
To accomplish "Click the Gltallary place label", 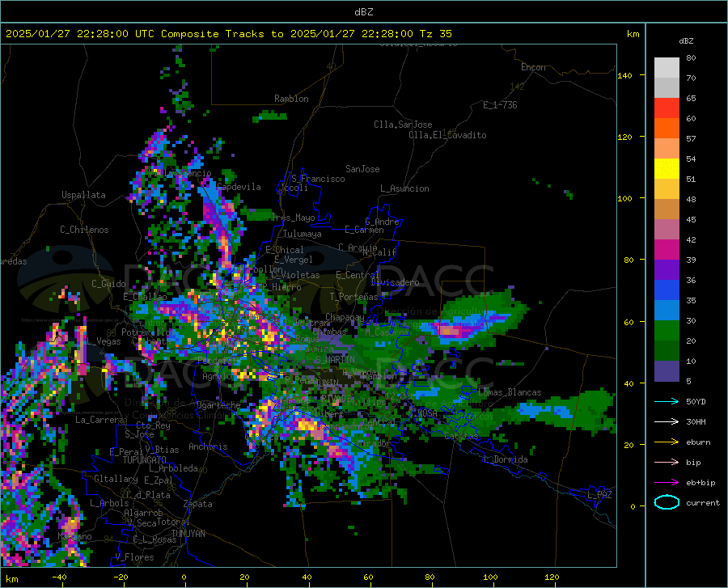I will coord(116,479).
